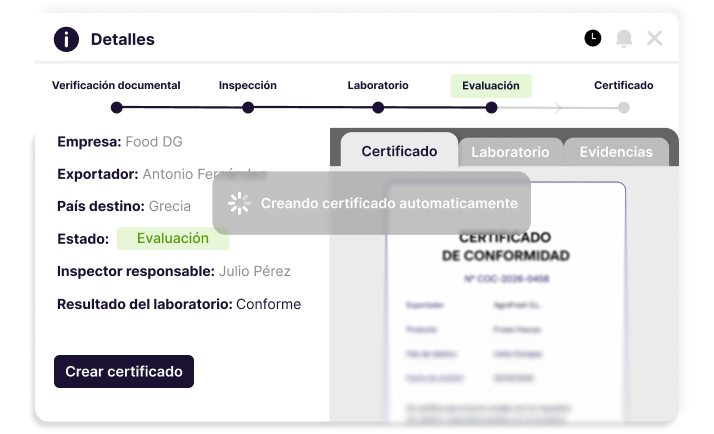The height and width of the screenshot is (434, 714).
Task: Select the inspector name Julio Pérez
Action: click(x=255, y=271)
